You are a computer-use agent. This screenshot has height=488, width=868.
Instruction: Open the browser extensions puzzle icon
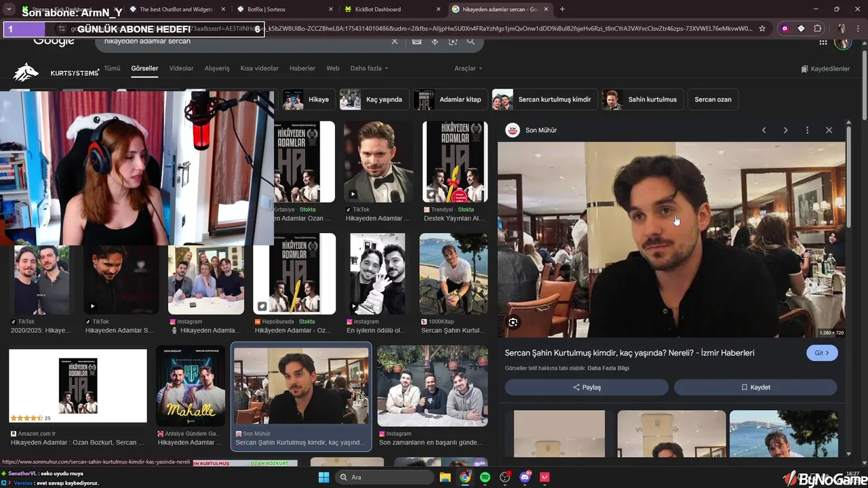tap(818, 28)
